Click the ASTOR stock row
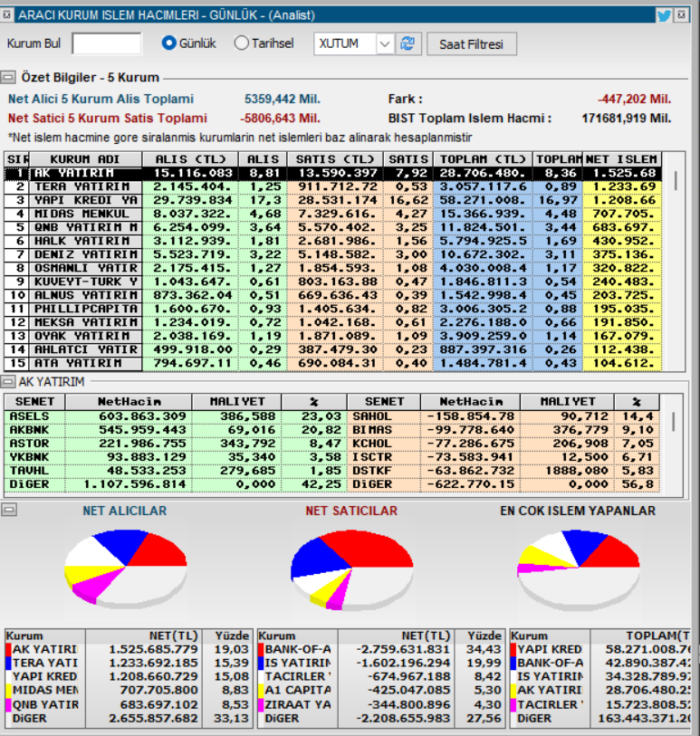 pos(176,444)
